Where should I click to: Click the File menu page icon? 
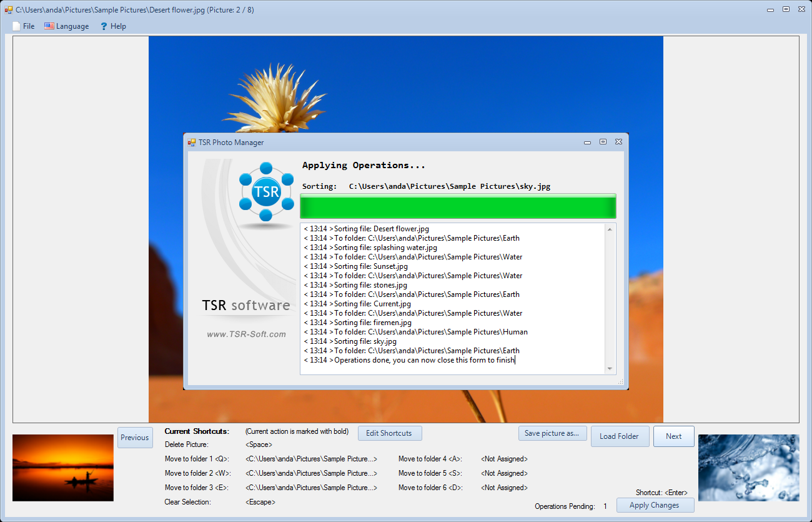(x=16, y=26)
